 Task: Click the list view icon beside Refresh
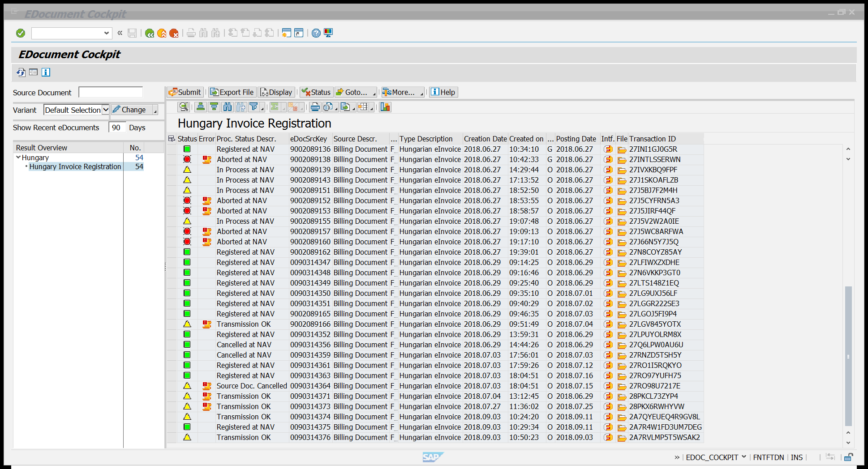coord(34,72)
